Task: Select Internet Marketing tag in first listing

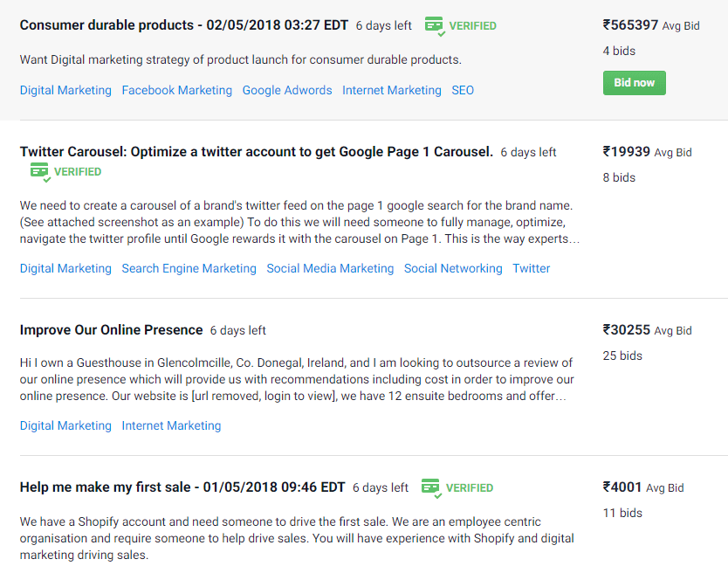Action: [392, 90]
